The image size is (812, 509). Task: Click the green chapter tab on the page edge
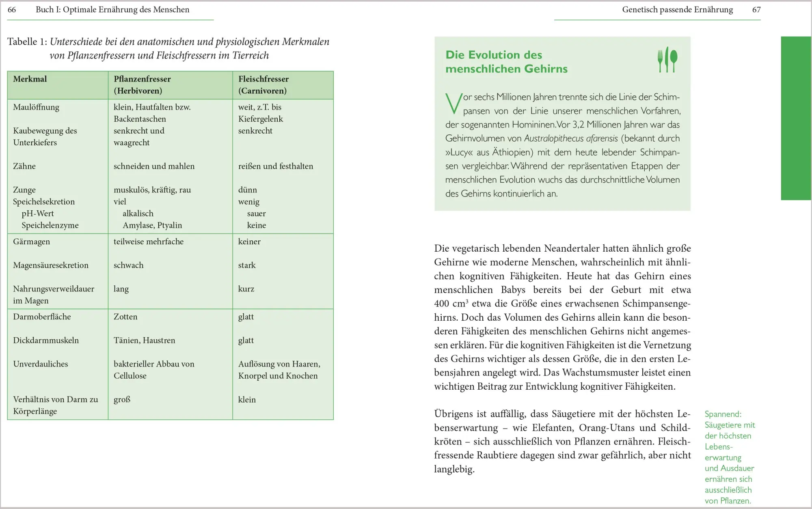pyautogui.click(x=796, y=118)
